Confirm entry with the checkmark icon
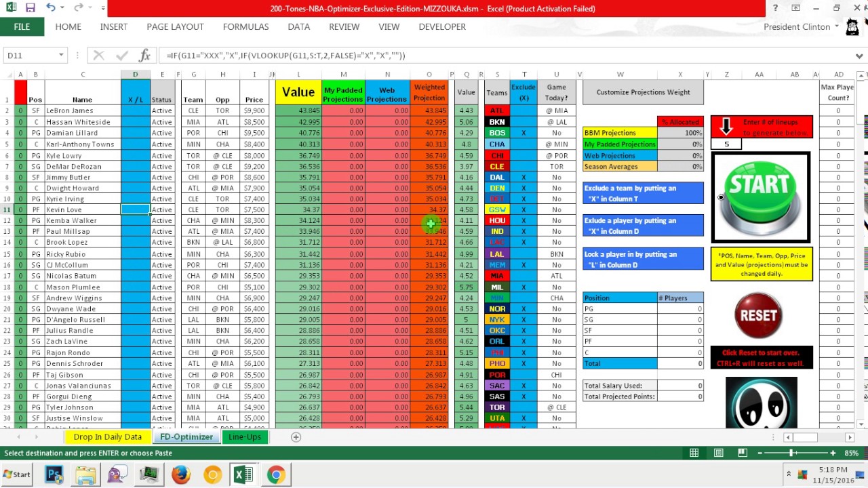This screenshot has height=488, width=868. pos(122,56)
